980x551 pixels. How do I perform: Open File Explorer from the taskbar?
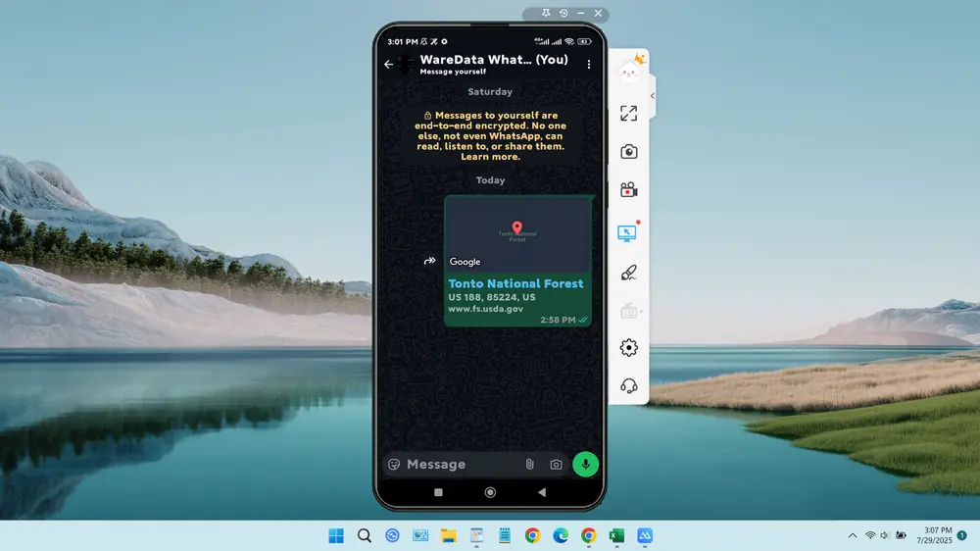[448, 535]
